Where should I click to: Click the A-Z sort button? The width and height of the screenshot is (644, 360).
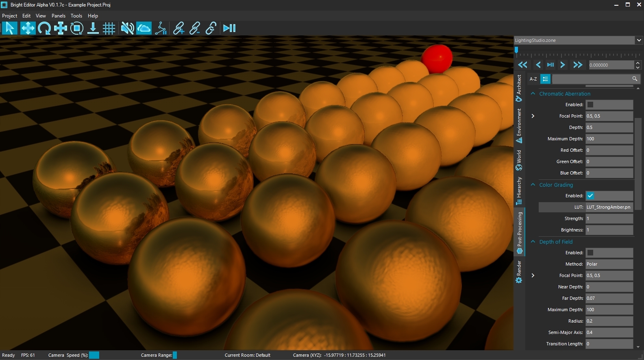(x=533, y=79)
